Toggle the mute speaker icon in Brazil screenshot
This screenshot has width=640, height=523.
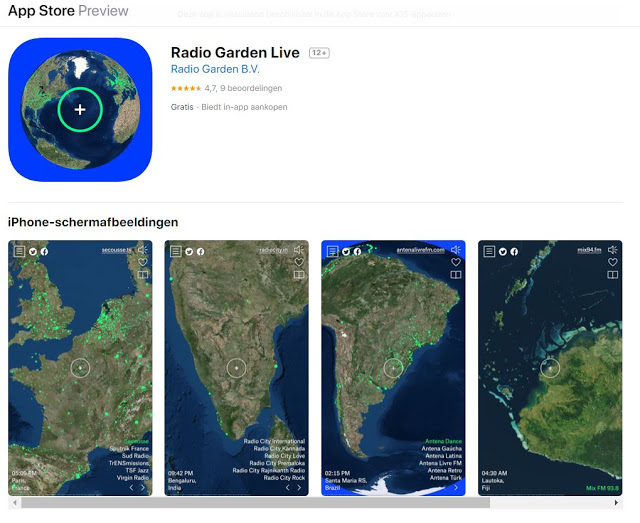456,249
